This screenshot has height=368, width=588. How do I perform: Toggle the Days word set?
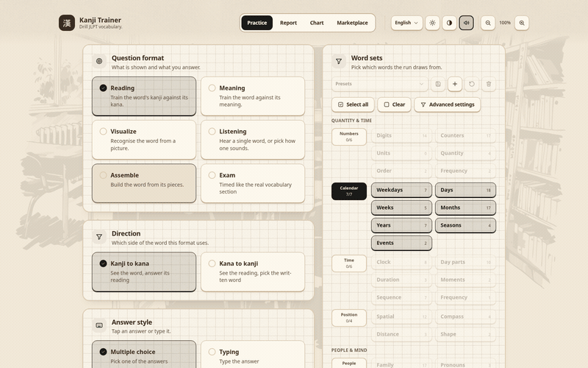click(465, 190)
